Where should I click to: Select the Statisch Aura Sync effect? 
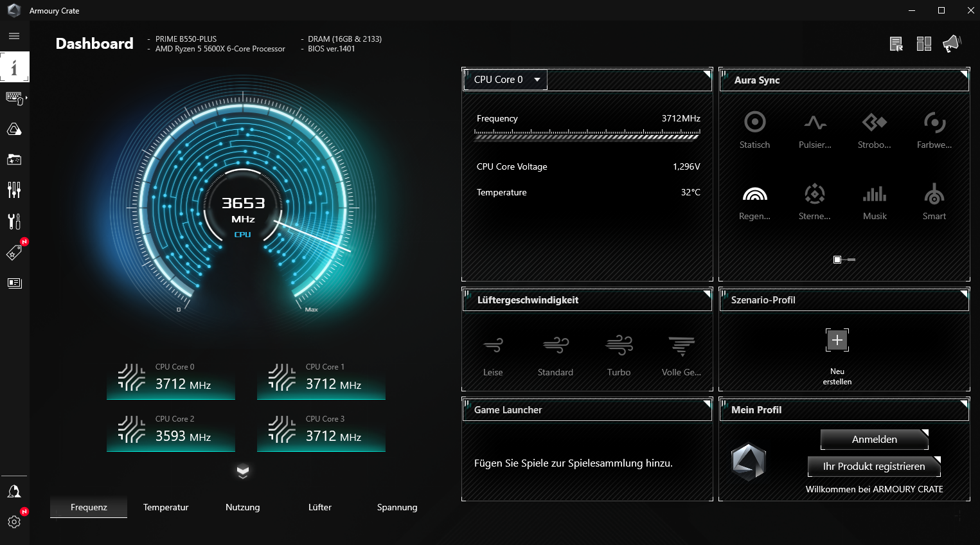point(754,131)
